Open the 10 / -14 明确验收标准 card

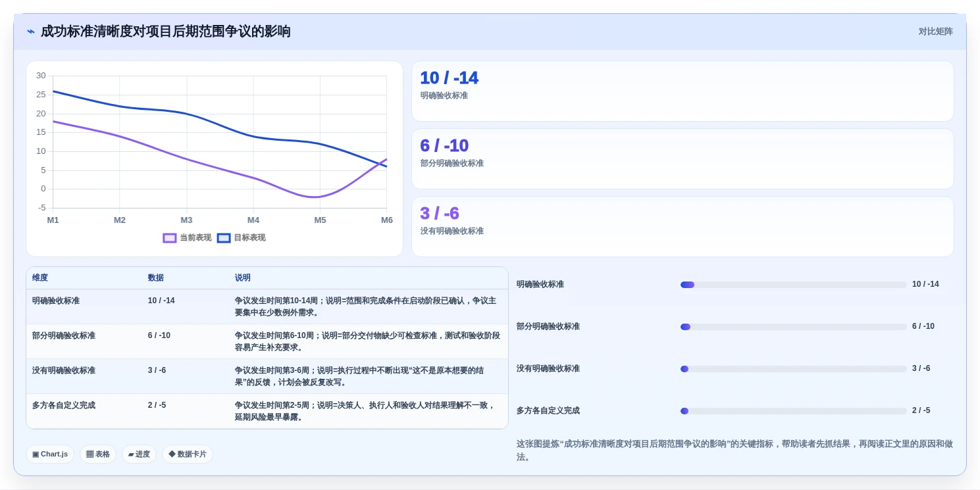(683, 91)
